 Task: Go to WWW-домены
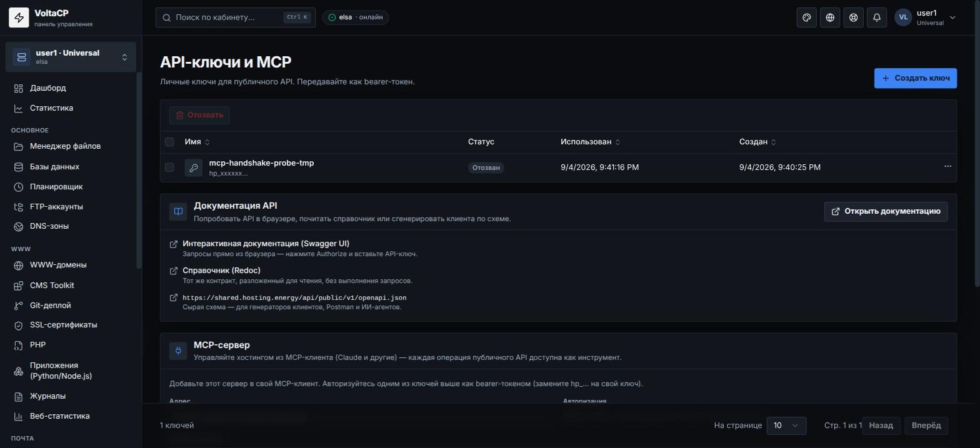coord(71,265)
